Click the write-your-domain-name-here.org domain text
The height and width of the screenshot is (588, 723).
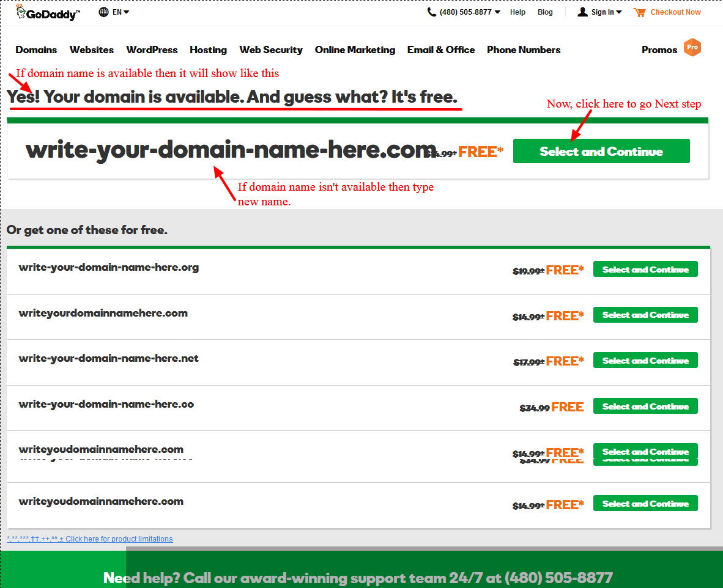pyautogui.click(x=109, y=268)
